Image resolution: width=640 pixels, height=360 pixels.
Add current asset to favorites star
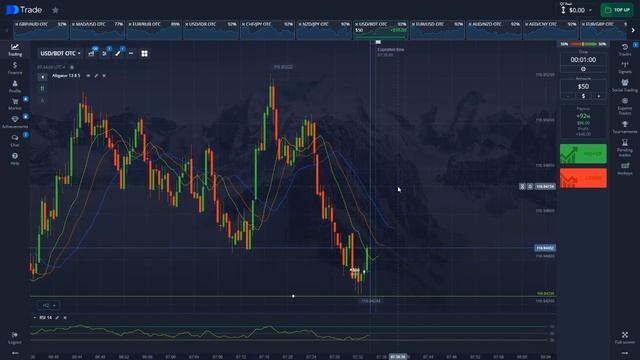pyautogui.click(x=56, y=10)
